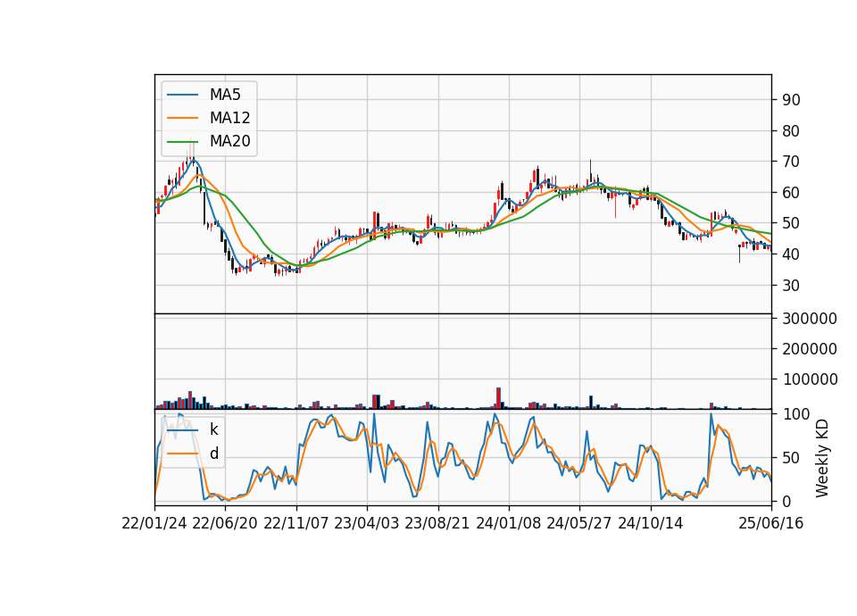Click the price axis value 70
Image resolution: width=857 pixels, height=616 pixels.
791,162
